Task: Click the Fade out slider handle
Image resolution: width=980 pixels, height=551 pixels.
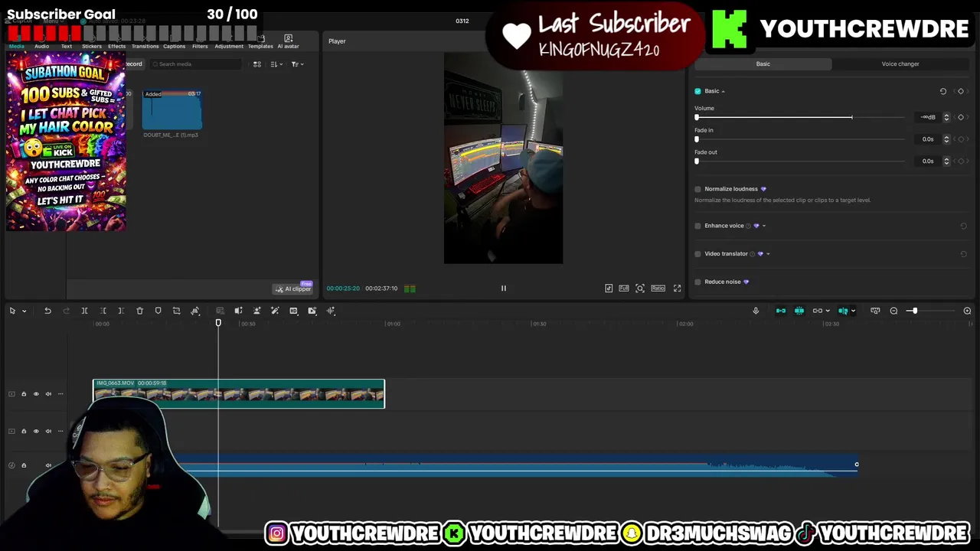Action: 697,161
